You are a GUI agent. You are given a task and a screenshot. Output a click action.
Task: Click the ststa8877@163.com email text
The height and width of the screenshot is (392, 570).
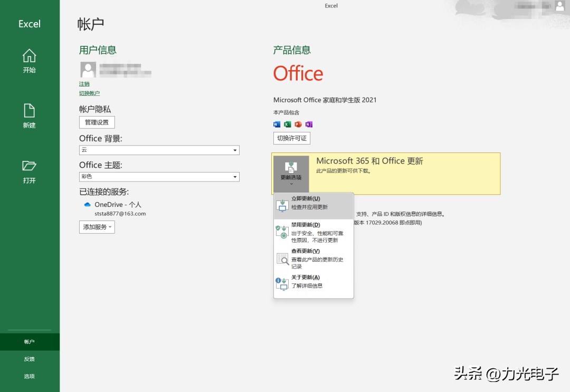point(120,214)
